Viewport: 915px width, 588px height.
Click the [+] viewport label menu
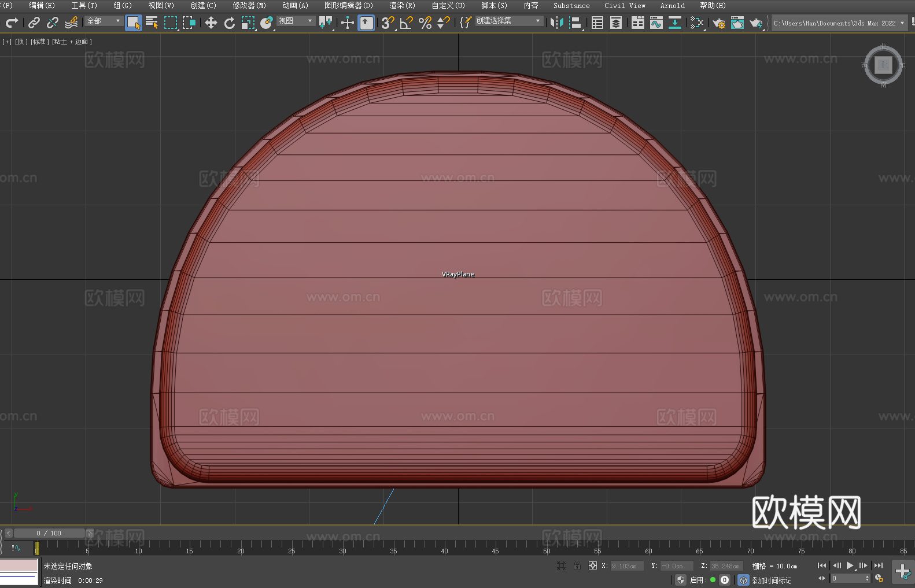coord(7,42)
